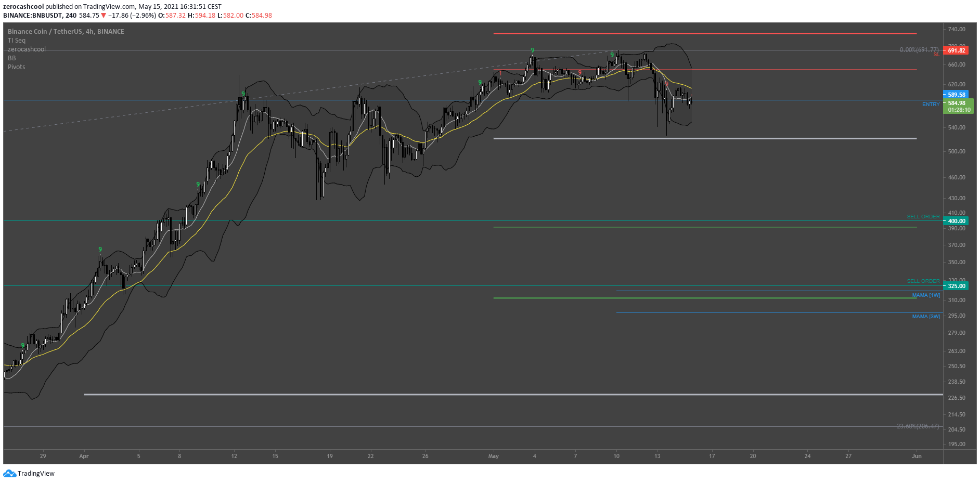Select the thick white line near 229

pos(513,395)
